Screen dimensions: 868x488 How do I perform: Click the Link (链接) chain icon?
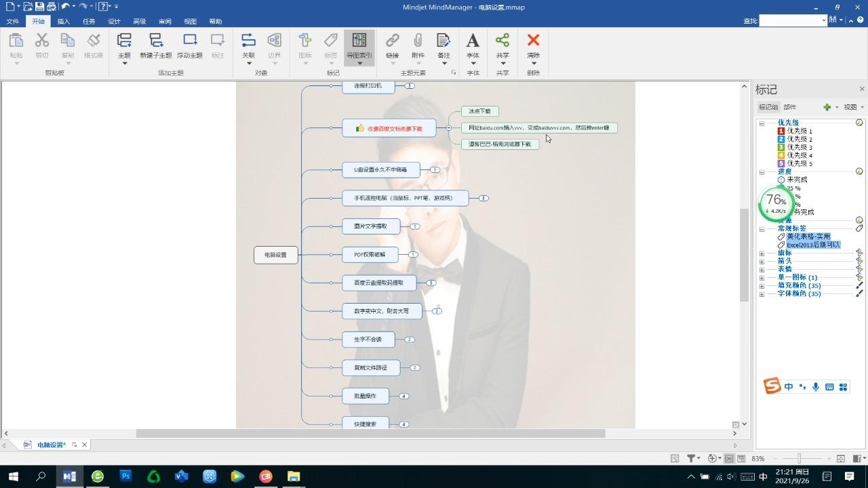(x=393, y=41)
